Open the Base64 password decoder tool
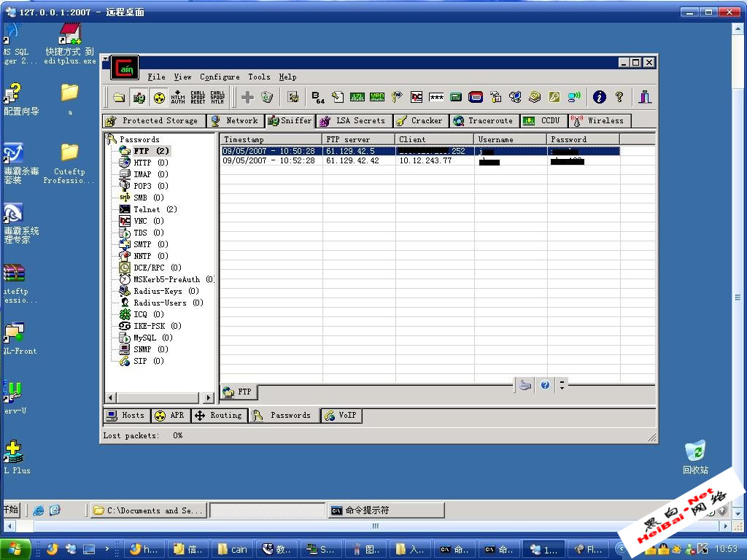747x560 pixels. click(x=318, y=98)
